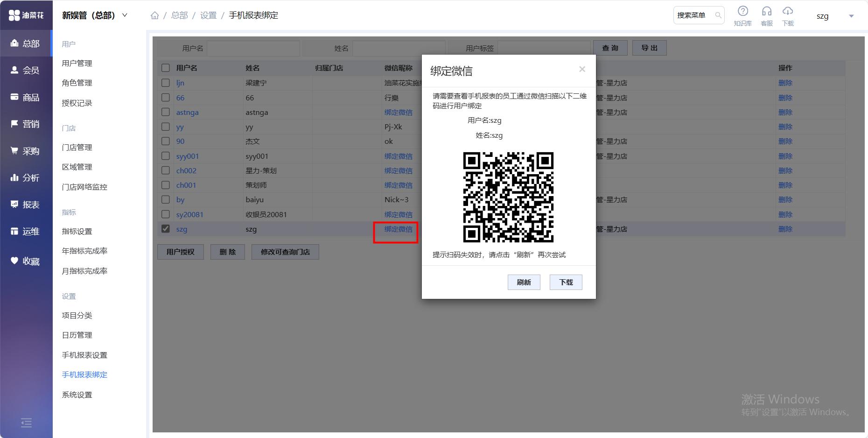Open the 报表 sidebar section
This screenshot has height=438, width=868.
click(x=26, y=205)
